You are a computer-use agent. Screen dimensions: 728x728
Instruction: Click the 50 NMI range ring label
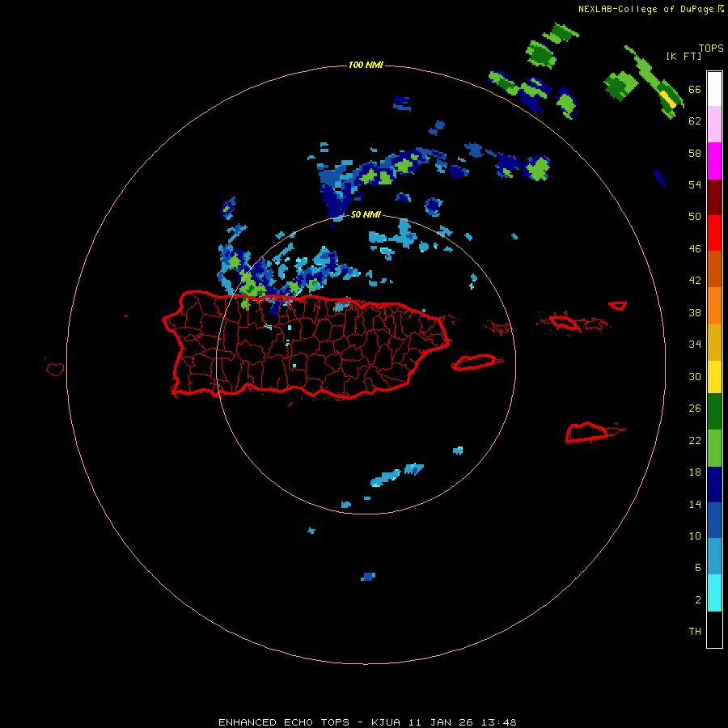[x=366, y=214]
